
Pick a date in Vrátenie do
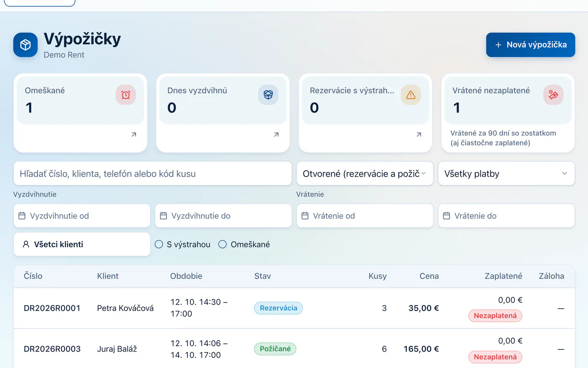[x=507, y=216]
